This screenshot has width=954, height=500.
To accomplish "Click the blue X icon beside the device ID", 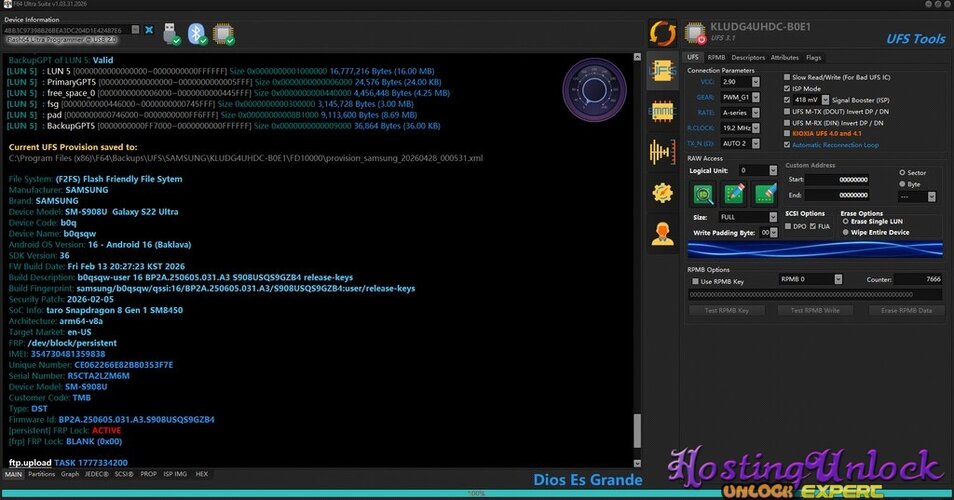I will 149,29.
